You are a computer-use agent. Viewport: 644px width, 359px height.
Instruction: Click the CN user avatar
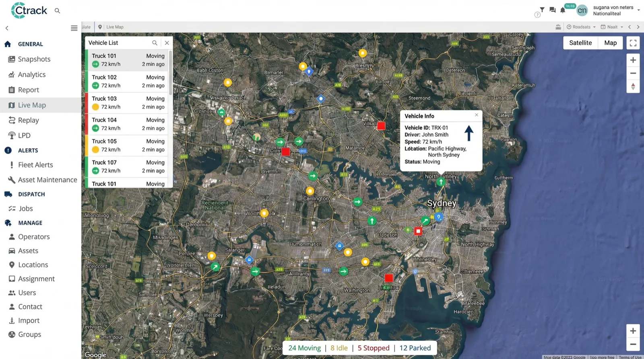click(582, 10)
